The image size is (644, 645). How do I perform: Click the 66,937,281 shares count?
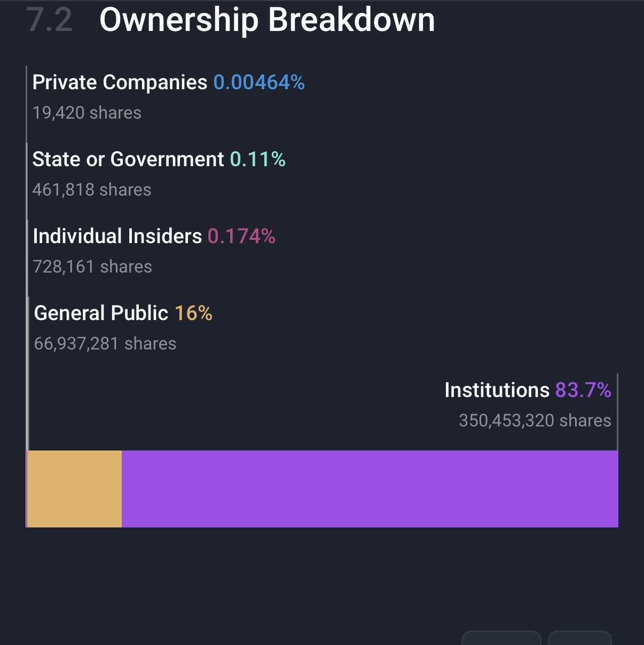[x=105, y=344]
